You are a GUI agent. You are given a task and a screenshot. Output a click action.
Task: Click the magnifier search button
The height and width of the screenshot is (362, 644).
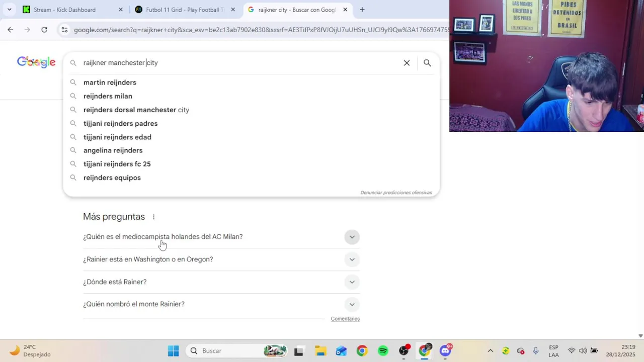(x=427, y=63)
